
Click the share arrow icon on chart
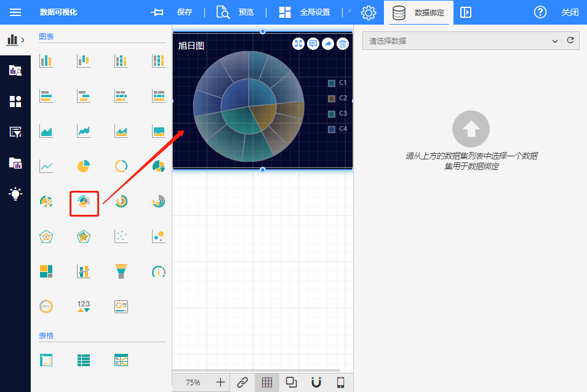coord(328,44)
